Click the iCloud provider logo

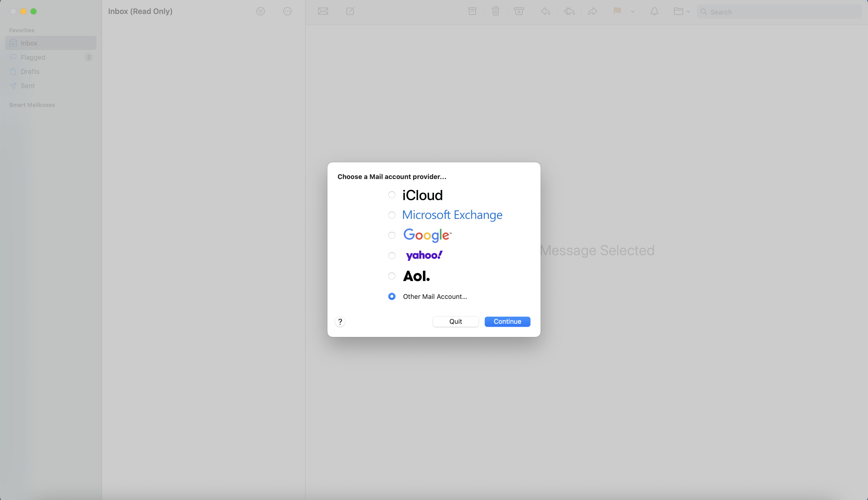[x=423, y=195]
